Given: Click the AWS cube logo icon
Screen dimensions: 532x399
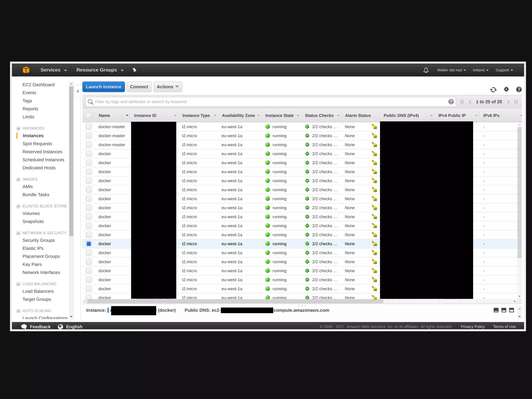Looking at the screenshot, I should tap(26, 70).
